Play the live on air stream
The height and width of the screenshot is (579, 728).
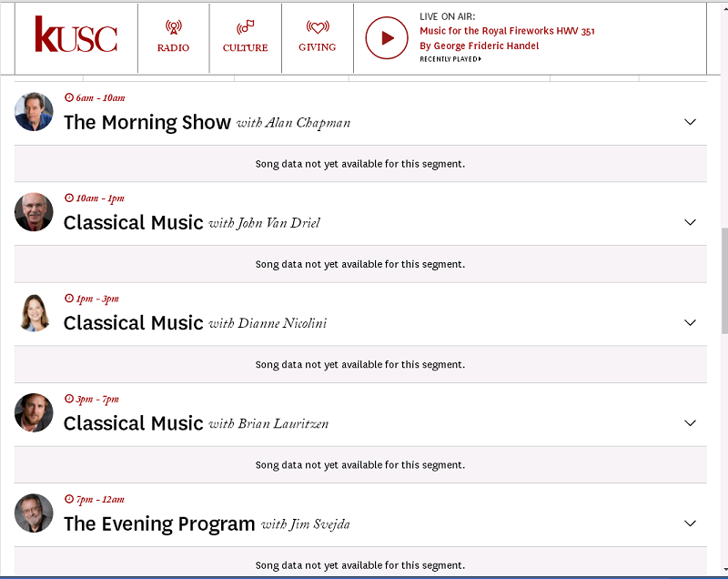(386, 37)
